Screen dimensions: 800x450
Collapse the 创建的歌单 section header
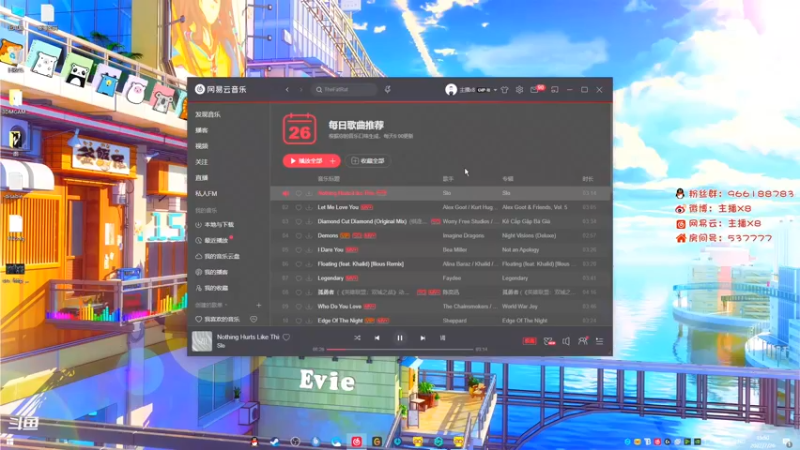pos(211,305)
